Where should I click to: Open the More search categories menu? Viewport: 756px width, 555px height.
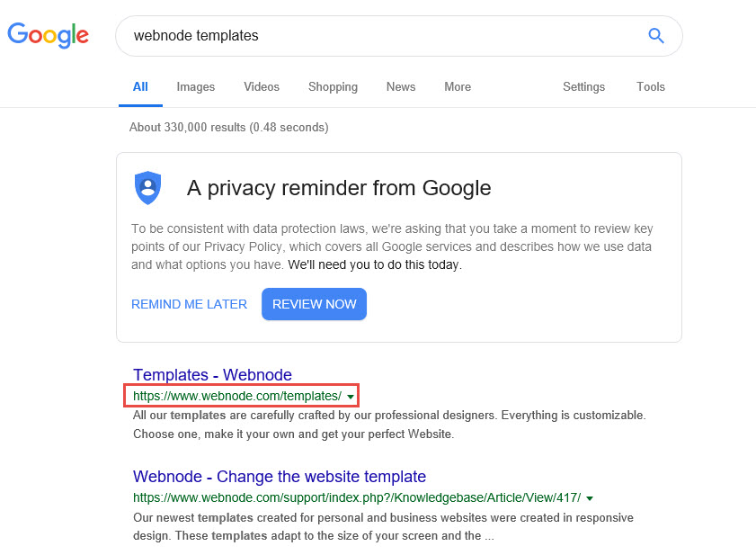pos(457,87)
